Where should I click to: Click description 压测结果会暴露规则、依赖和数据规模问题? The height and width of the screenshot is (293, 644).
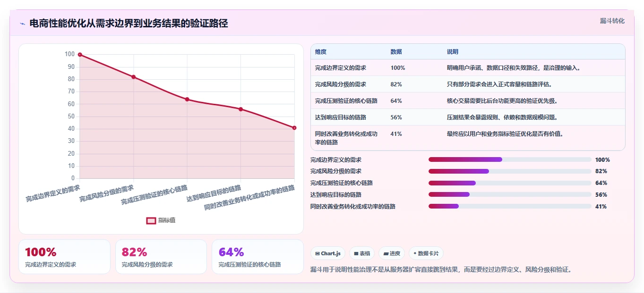tap(502, 117)
